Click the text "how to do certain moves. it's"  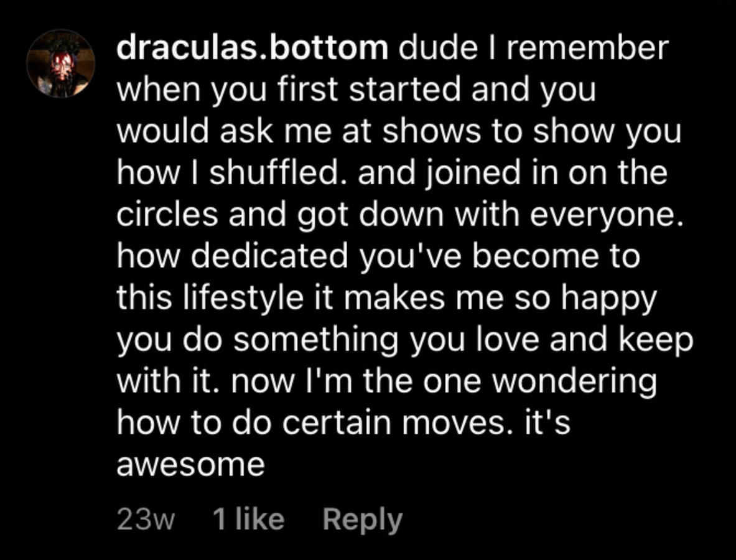[x=343, y=424]
